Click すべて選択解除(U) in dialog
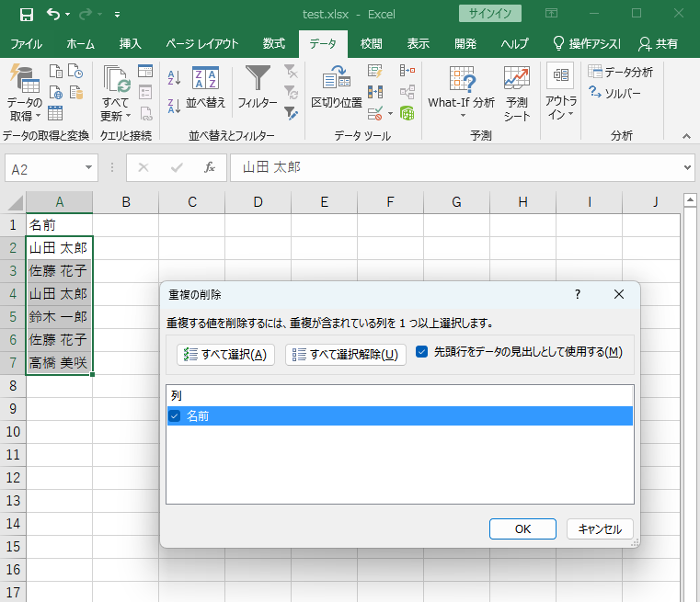The width and height of the screenshot is (700, 602). tap(346, 355)
